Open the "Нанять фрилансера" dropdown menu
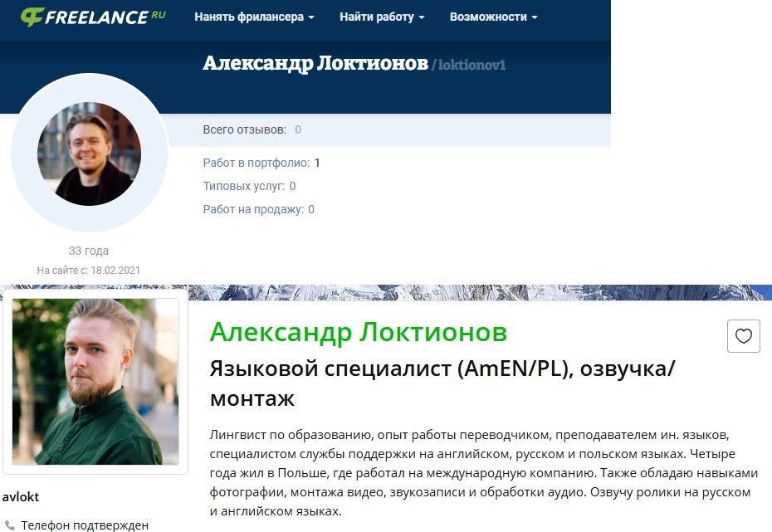The image size is (772, 532). [x=250, y=16]
